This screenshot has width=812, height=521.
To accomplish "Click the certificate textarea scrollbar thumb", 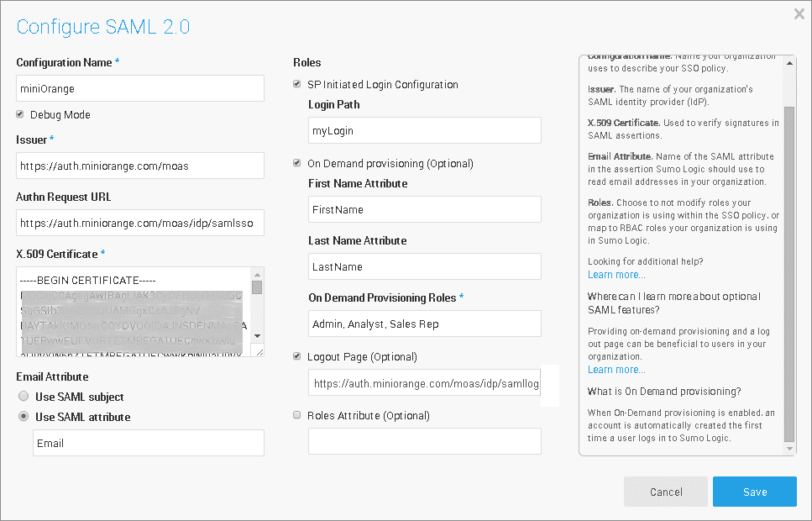I will 258,287.
